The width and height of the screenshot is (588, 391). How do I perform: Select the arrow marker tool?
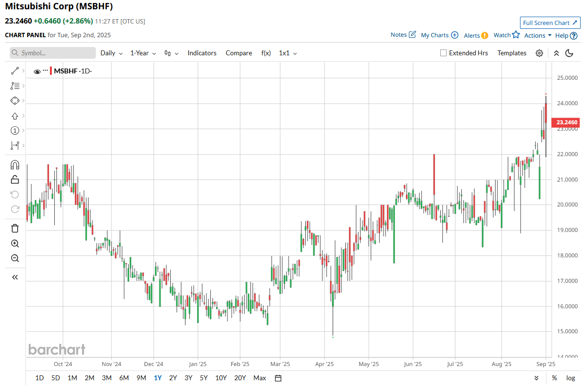click(x=15, y=116)
